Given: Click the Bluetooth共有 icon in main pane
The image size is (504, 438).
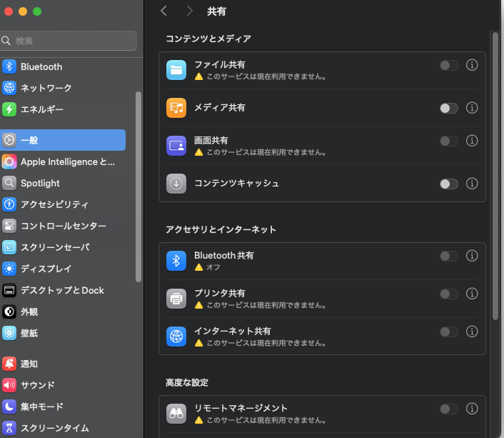Looking at the screenshot, I should click(176, 261).
